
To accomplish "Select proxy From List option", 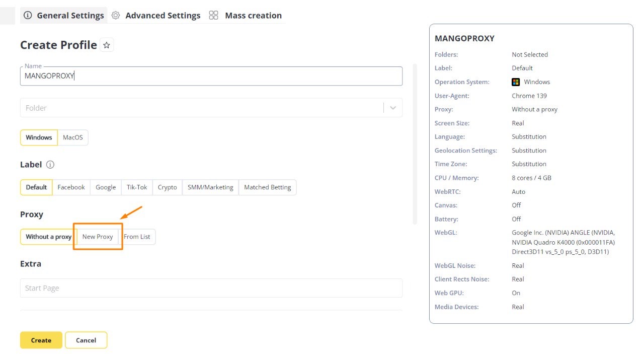I will point(137,237).
